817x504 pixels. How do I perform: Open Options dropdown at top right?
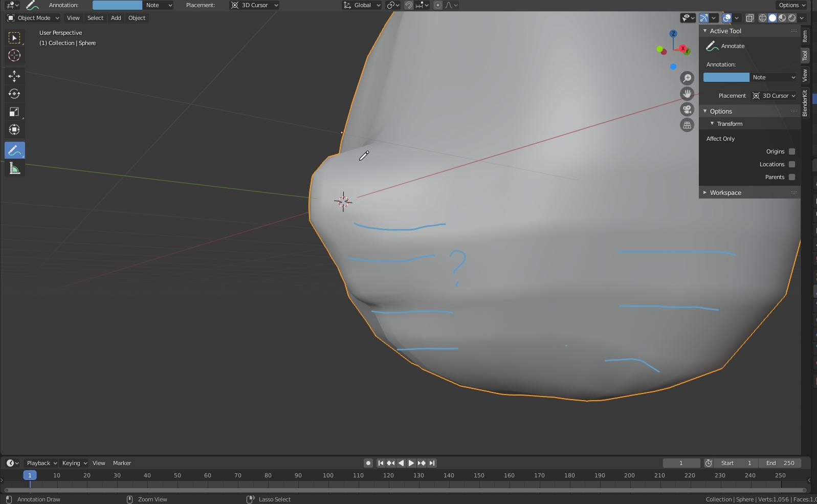tap(791, 5)
